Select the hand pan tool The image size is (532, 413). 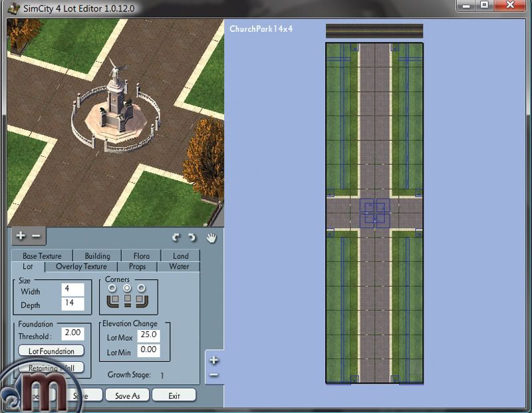(x=211, y=237)
